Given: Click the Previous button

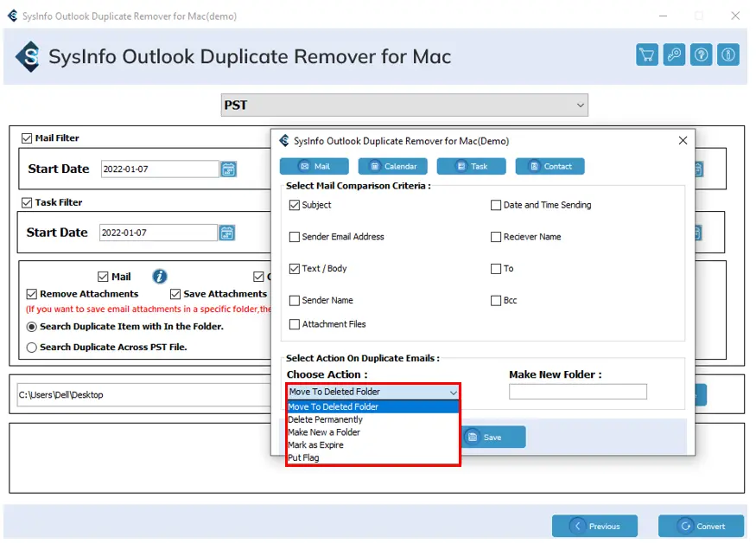Looking at the screenshot, I should click(x=595, y=526).
